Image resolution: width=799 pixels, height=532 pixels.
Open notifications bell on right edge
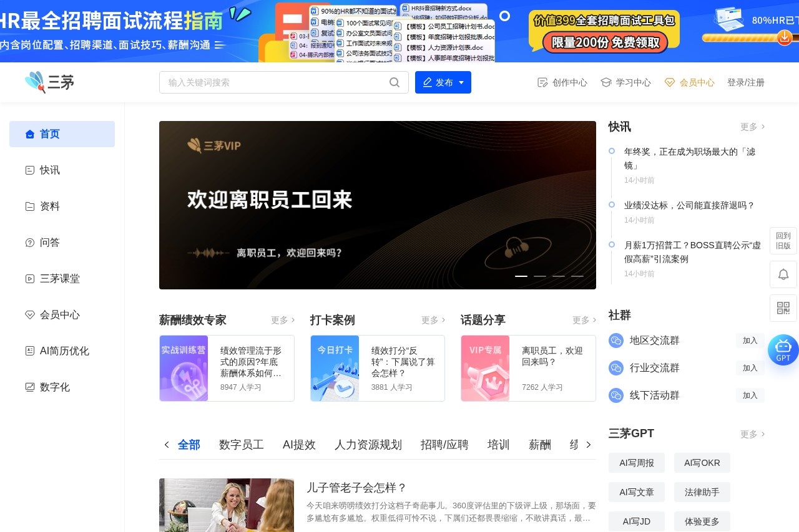(x=783, y=274)
